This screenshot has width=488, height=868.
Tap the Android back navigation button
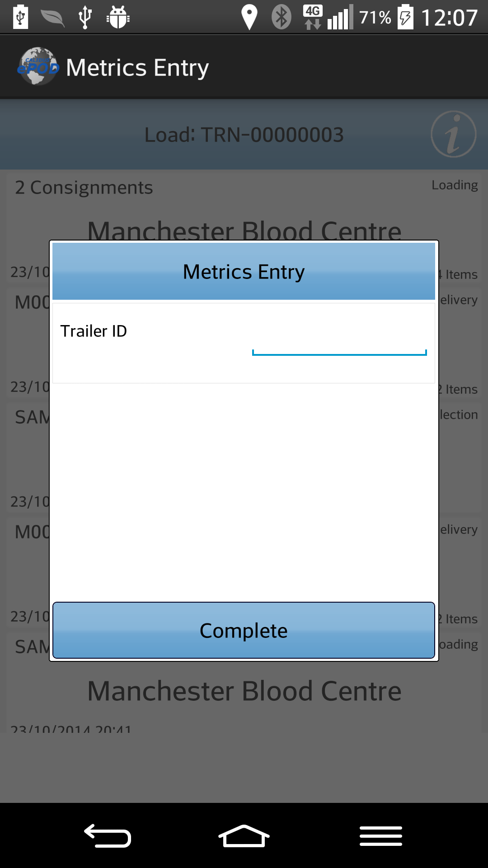[108, 835]
